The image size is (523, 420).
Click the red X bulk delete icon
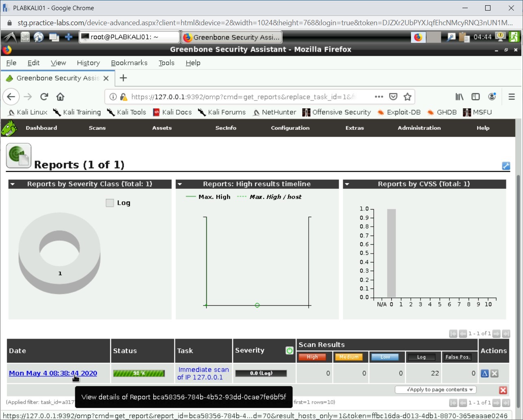click(x=503, y=390)
